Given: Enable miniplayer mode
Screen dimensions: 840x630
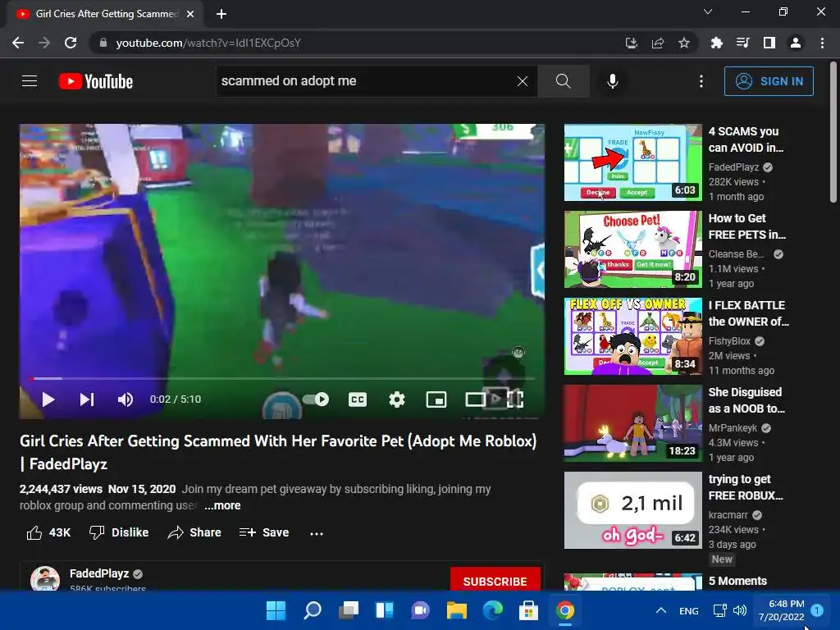Looking at the screenshot, I should point(436,399).
